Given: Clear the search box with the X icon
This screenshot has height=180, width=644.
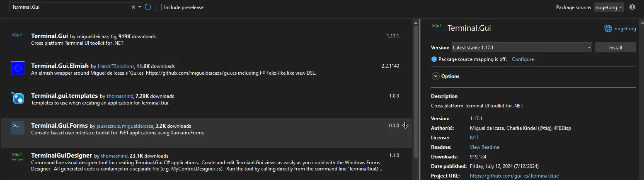Looking at the screenshot, I should pyautogui.click(x=133, y=7).
